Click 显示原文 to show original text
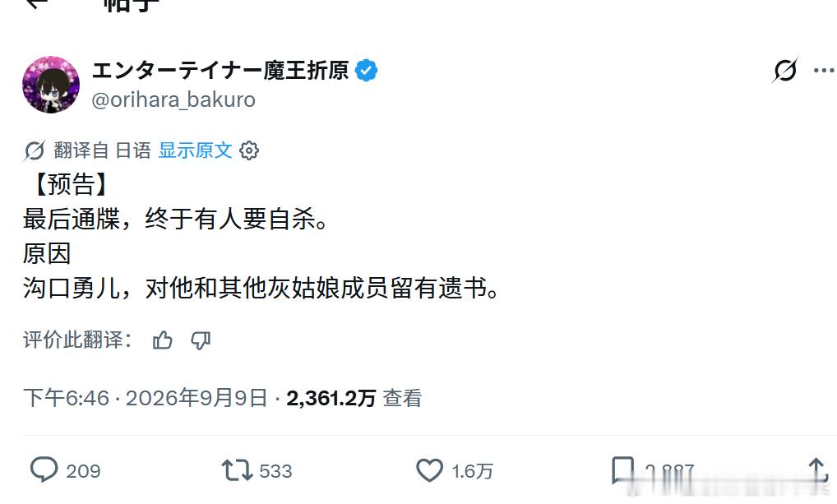This screenshot has height=504, width=837. tap(195, 150)
